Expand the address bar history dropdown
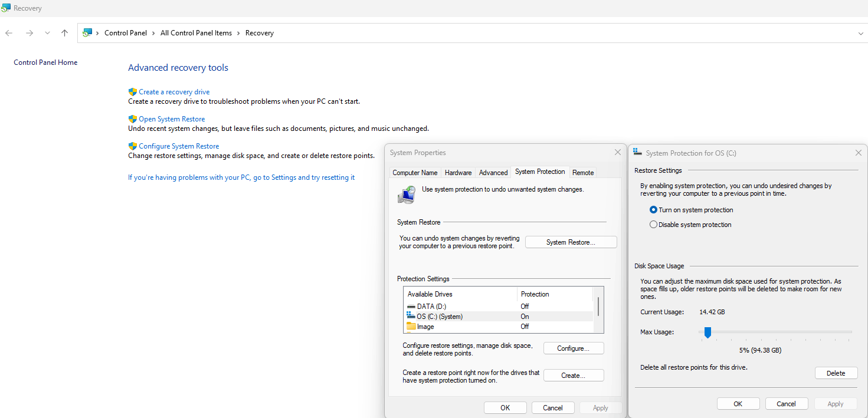This screenshot has width=868, height=418. pyautogui.click(x=860, y=33)
